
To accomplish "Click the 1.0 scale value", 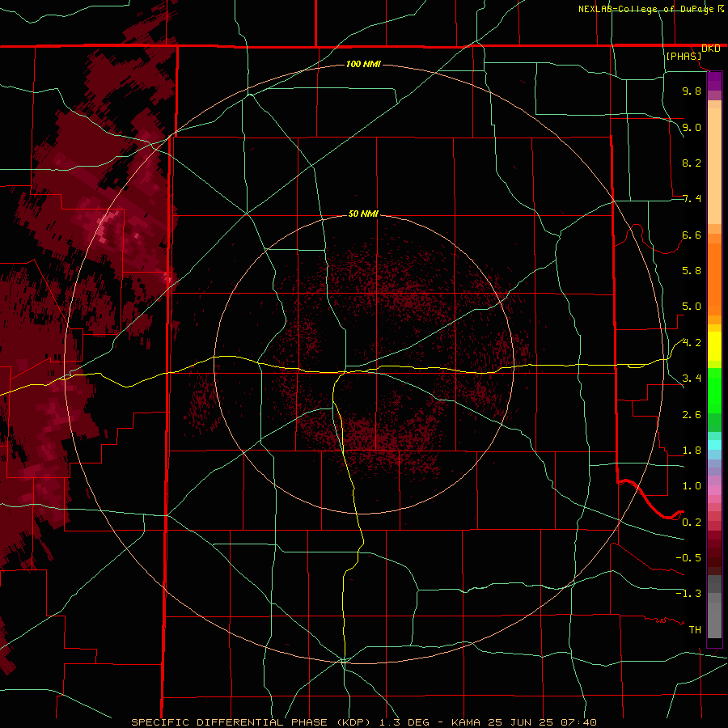I will [x=692, y=486].
